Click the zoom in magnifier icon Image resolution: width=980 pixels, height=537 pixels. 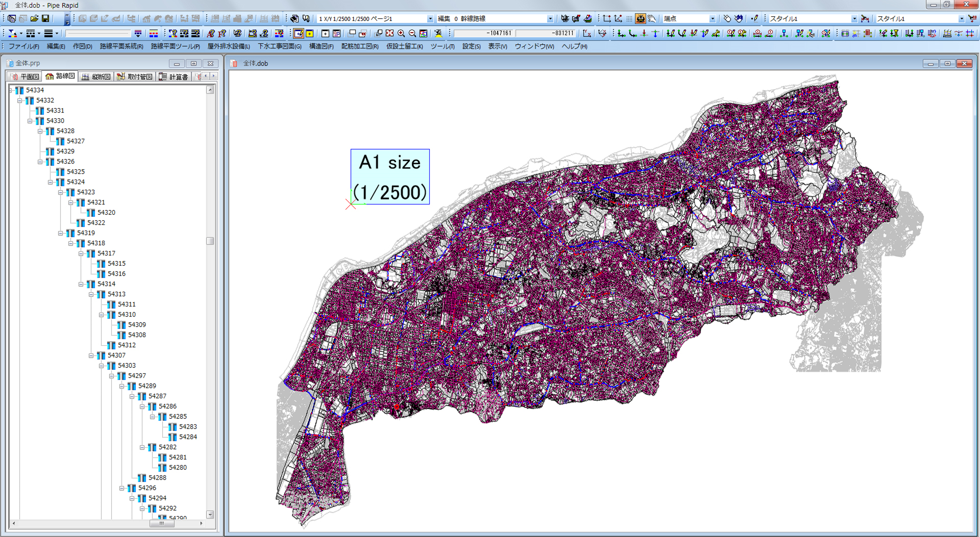[x=401, y=33]
